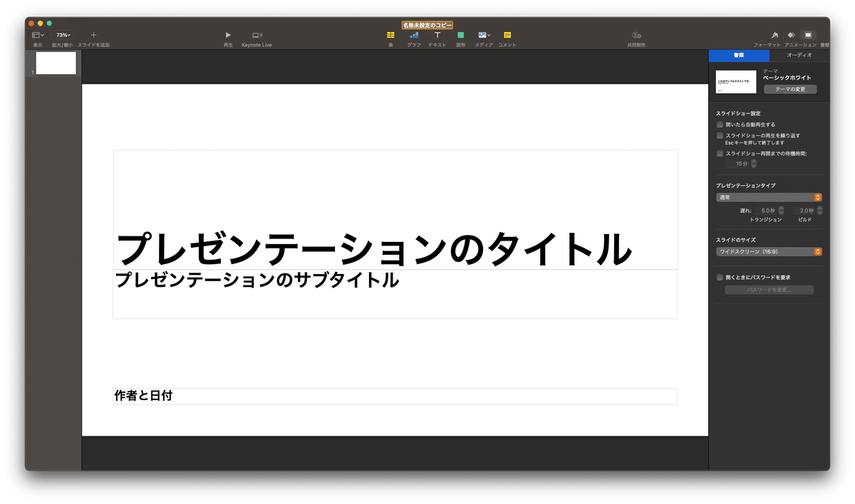Viewport: 855px width, 504px height.
Task: Click the build delay stepper arrows
Action: point(820,211)
